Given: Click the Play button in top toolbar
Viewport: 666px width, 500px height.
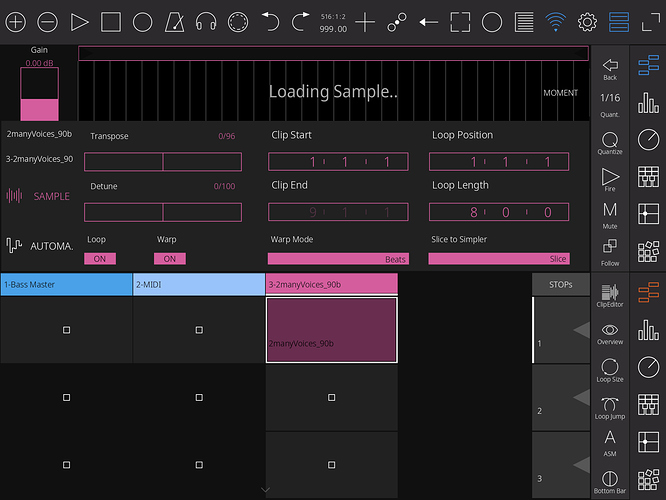Looking at the screenshot, I should [80, 21].
